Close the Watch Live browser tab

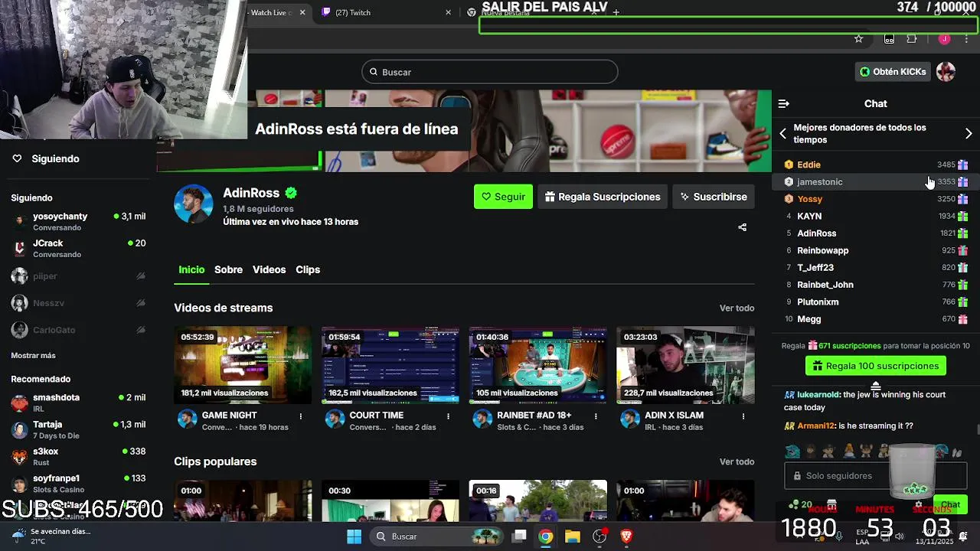(x=302, y=12)
